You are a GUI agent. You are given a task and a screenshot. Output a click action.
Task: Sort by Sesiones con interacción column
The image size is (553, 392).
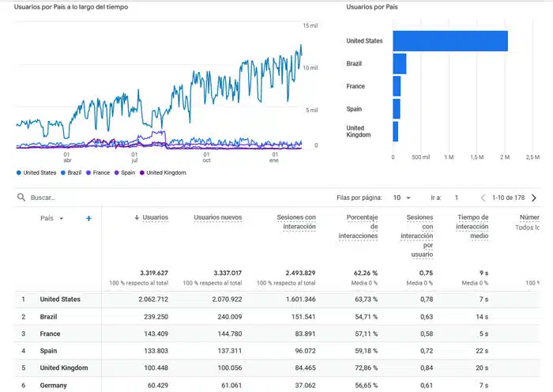(296, 222)
